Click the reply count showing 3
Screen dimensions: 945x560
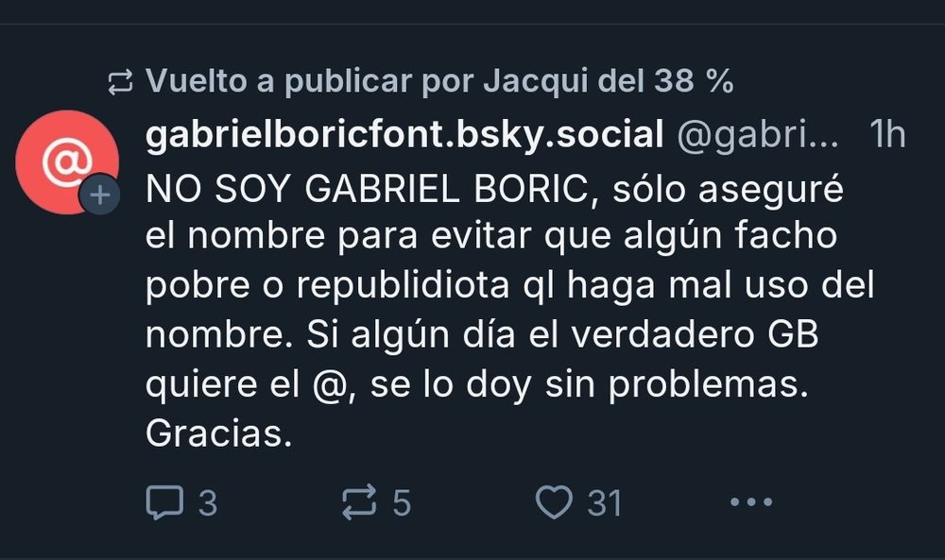(x=208, y=502)
